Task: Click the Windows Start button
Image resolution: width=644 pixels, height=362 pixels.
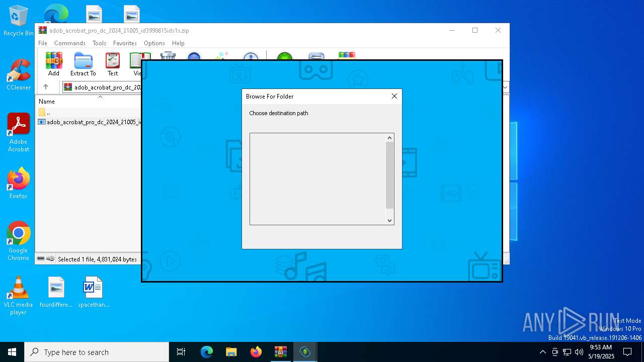Action: 12,352
